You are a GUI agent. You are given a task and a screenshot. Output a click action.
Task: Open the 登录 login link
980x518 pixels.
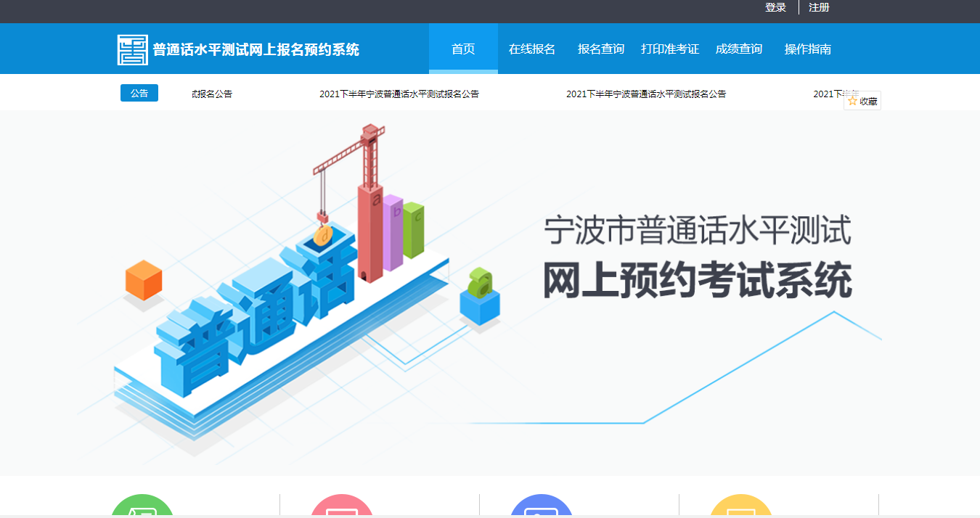pyautogui.click(x=775, y=7)
